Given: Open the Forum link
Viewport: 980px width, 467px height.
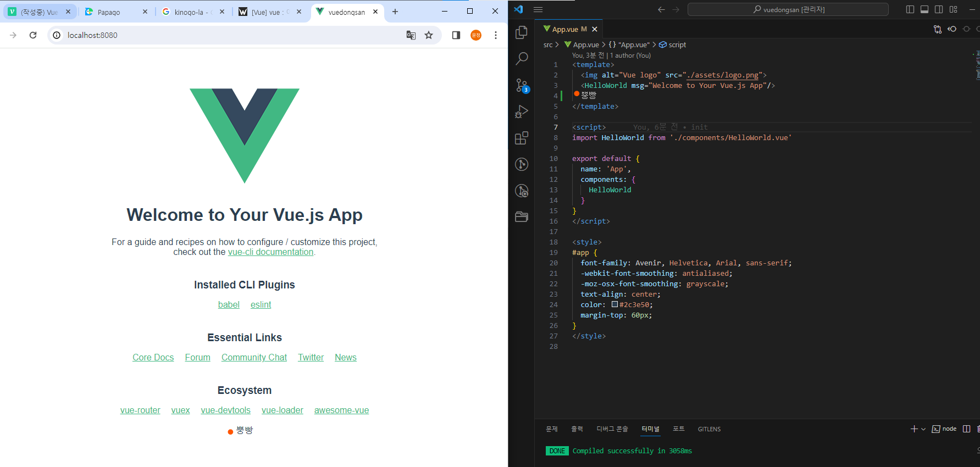Looking at the screenshot, I should [198, 358].
